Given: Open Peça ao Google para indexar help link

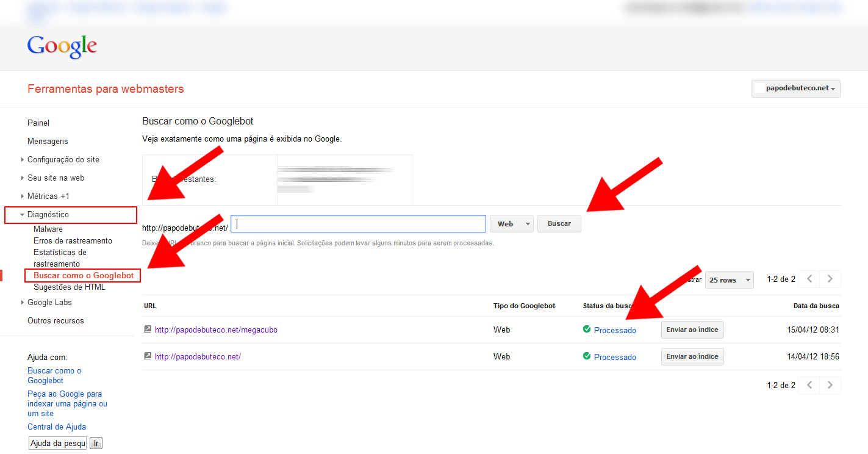Looking at the screenshot, I should click(x=67, y=403).
